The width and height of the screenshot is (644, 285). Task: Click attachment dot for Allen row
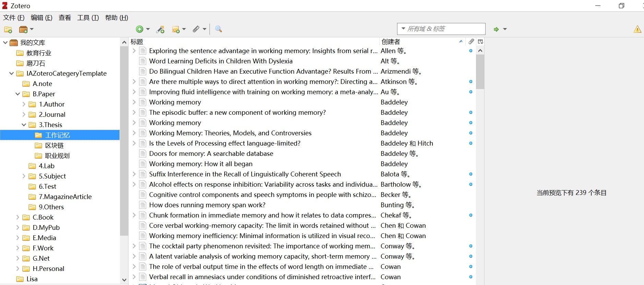[471, 51]
